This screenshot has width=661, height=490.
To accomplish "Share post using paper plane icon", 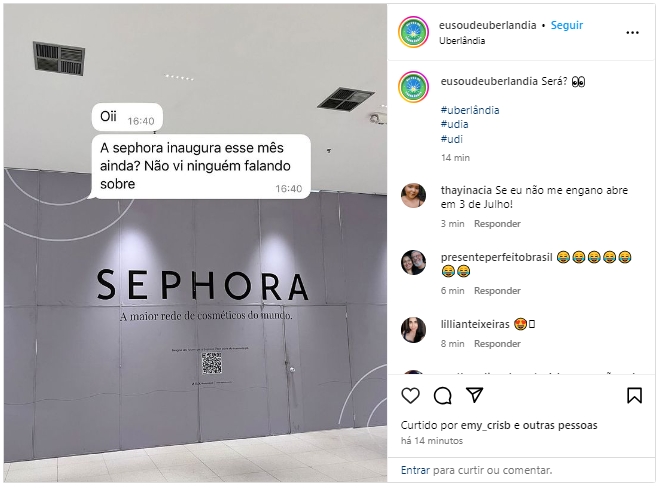I will pyautogui.click(x=475, y=395).
